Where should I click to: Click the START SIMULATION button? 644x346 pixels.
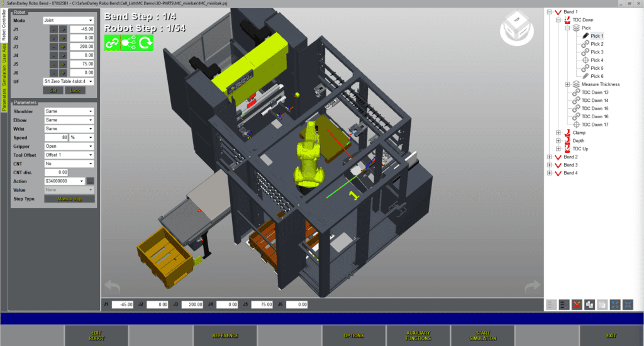click(x=482, y=336)
